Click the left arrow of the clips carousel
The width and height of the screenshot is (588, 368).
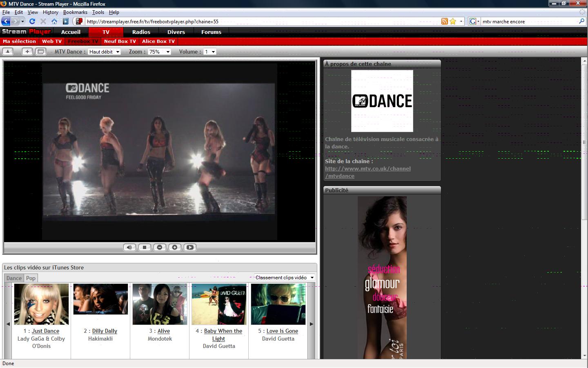click(8, 324)
